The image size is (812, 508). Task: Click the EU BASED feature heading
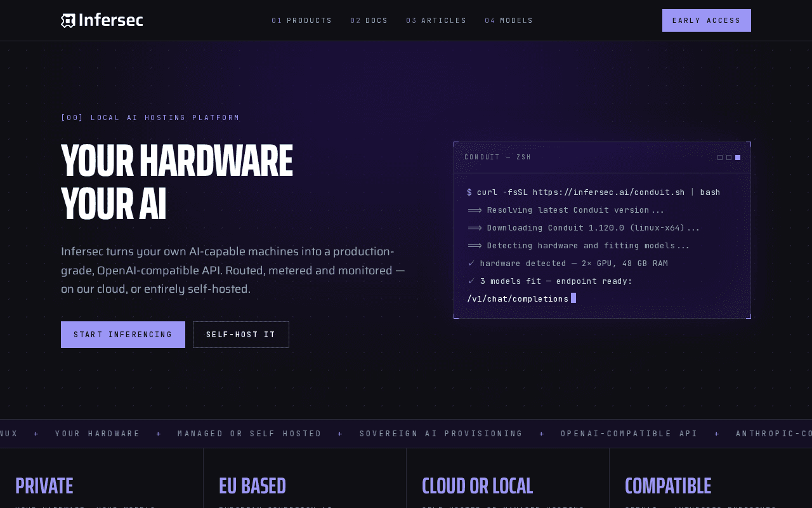click(x=252, y=486)
